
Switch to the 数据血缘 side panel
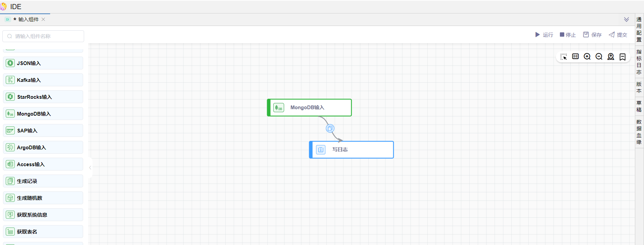point(639,132)
